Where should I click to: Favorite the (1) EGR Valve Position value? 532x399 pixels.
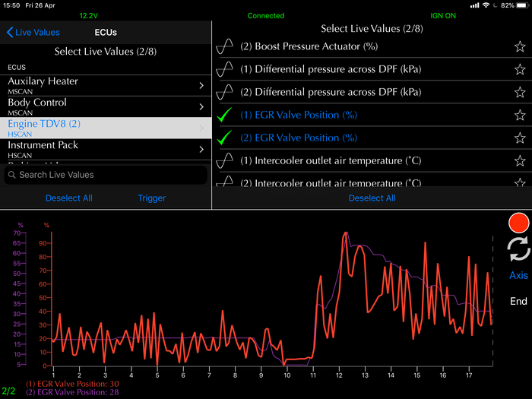520,115
